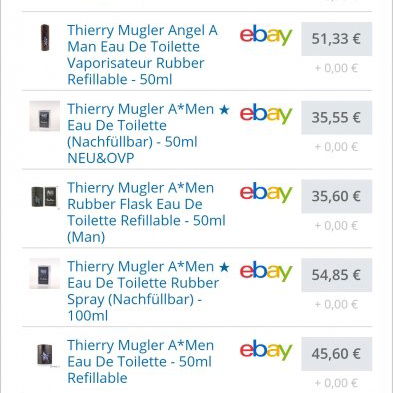Open A*Men Rubber Spray (Nachfüllbar) 100ml link
Viewport: 393px width, 393px height.
click(x=148, y=291)
